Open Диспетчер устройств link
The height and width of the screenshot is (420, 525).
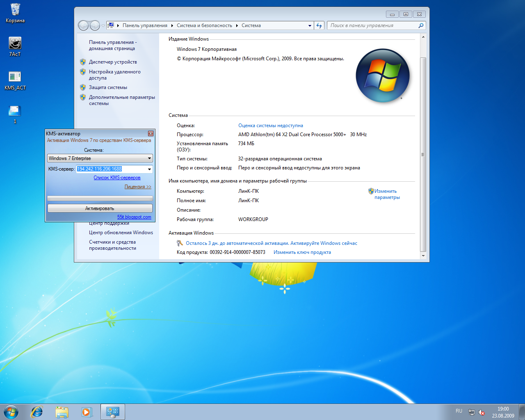pyautogui.click(x=113, y=62)
